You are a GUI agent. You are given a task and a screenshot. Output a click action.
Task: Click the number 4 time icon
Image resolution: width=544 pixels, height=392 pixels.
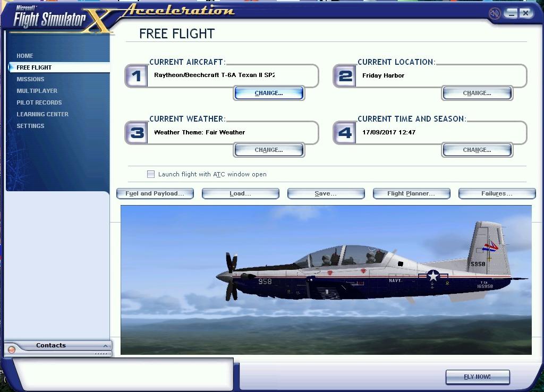[x=344, y=132]
